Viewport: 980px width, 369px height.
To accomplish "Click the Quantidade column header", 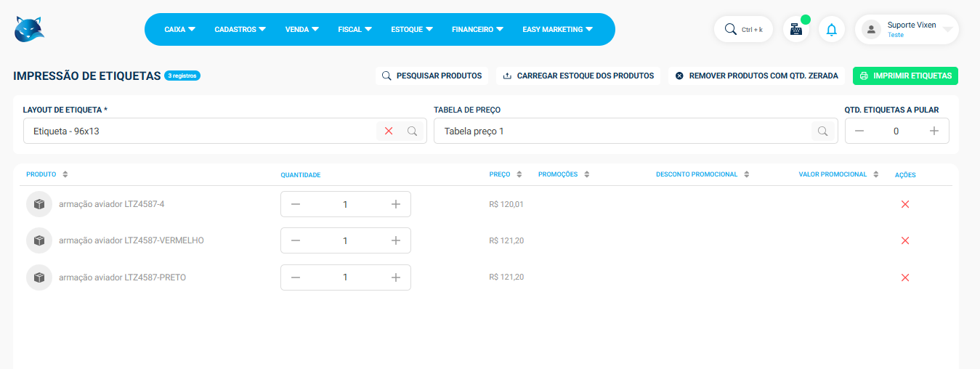I will pos(301,175).
